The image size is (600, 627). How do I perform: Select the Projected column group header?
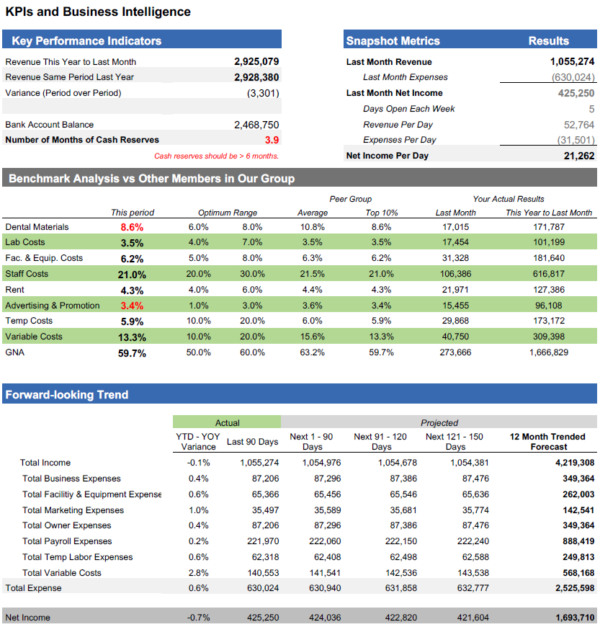pyautogui.click(x=439, y=423)
